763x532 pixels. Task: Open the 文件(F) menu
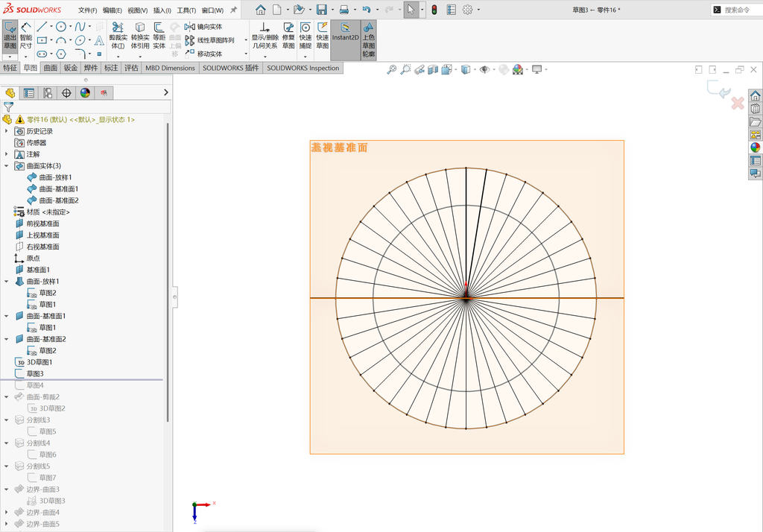click(87, 10)
